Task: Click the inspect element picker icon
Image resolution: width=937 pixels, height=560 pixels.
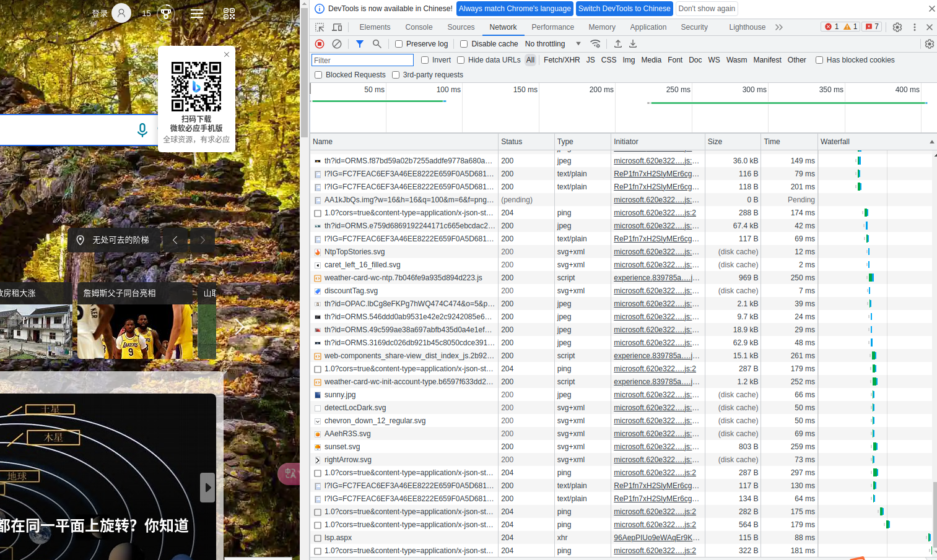Action: pos(320,27)
